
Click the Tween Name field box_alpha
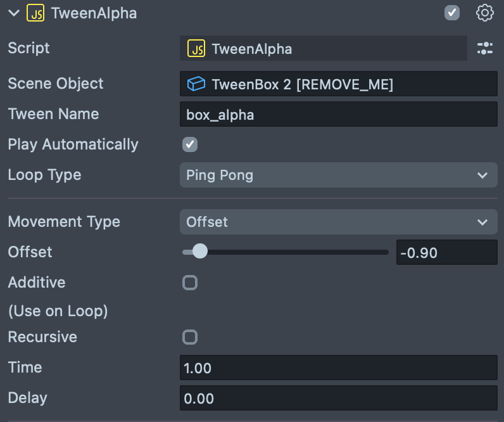[338, 115]
